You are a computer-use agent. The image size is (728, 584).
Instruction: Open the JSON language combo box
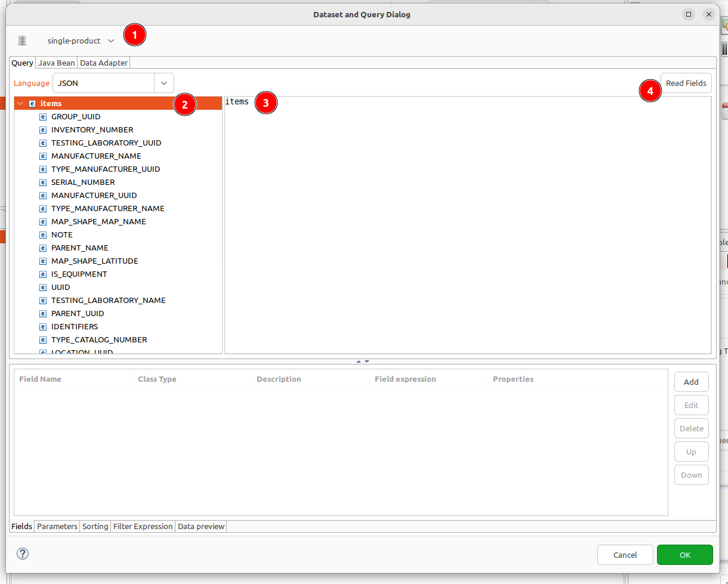point(164,84)
